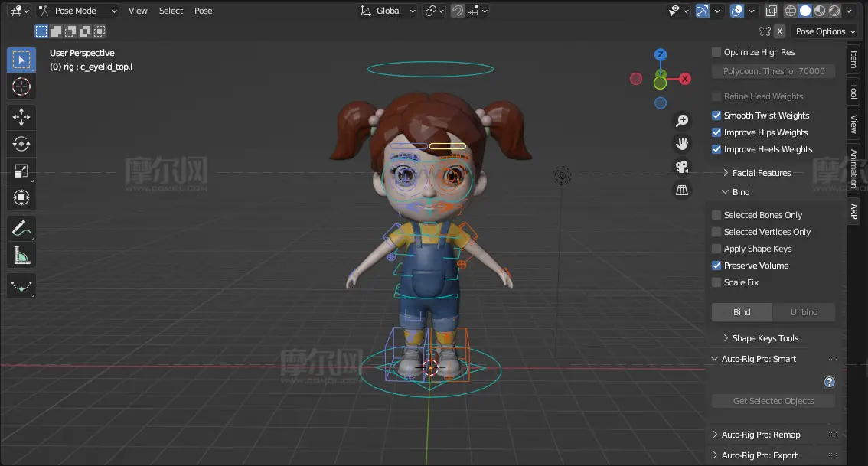Image resolution: width=868 pixels, height=466 pixels.
Task: Select the combined Transform tool
Action: tap(21, 197)
